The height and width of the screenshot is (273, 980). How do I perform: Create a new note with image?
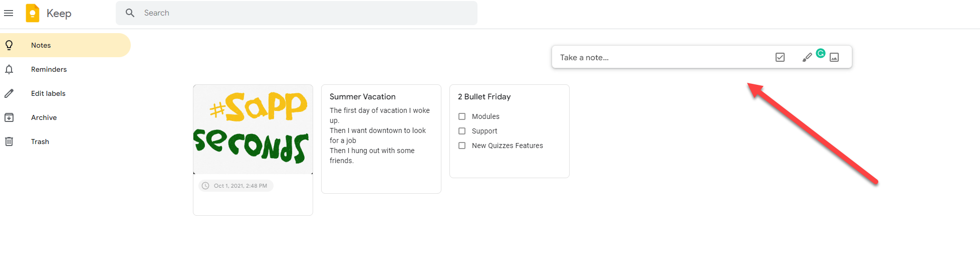pos(834,57)
